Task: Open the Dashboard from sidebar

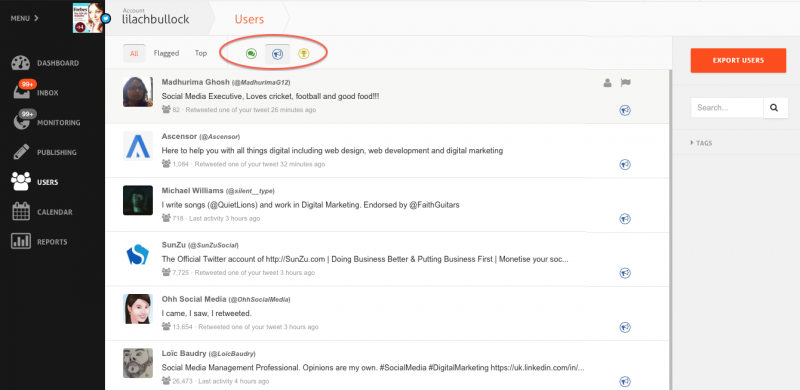Action: pos(45,63)
